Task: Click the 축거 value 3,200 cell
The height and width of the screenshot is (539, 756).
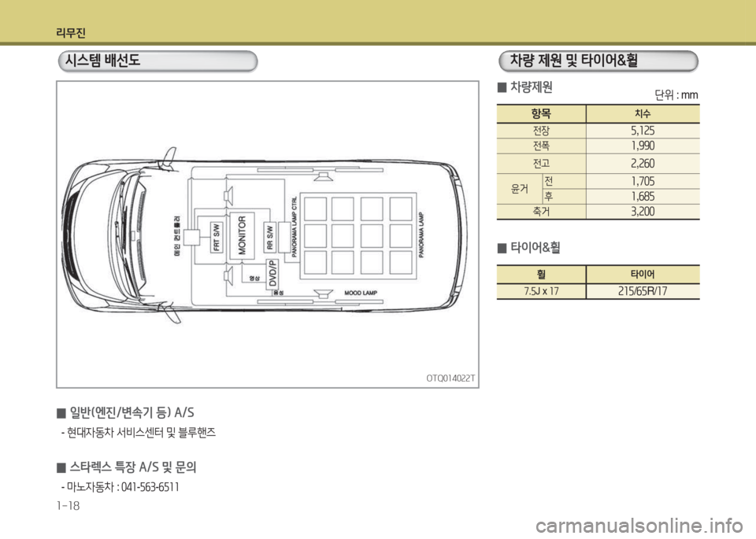Action: click(643, 212)
